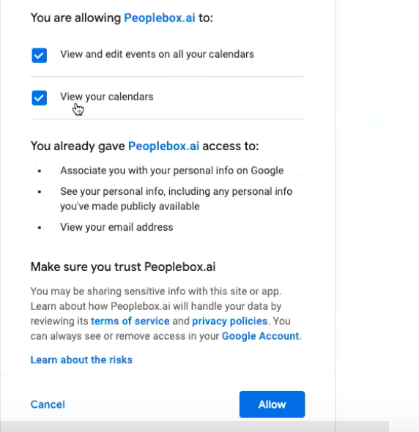This screenshot has width=419, height=432.
Task: Go to the Google Account link
Action: 260,336
